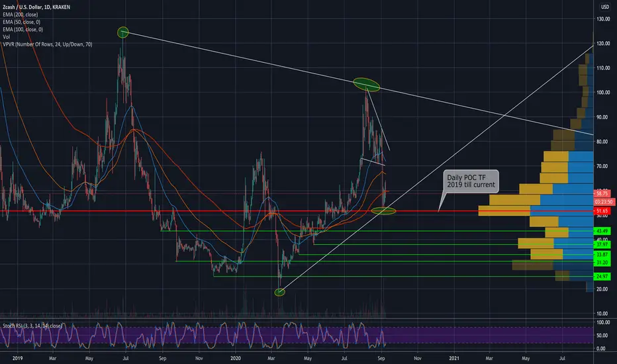Click the 80.00 price axis label

point(603,142)
